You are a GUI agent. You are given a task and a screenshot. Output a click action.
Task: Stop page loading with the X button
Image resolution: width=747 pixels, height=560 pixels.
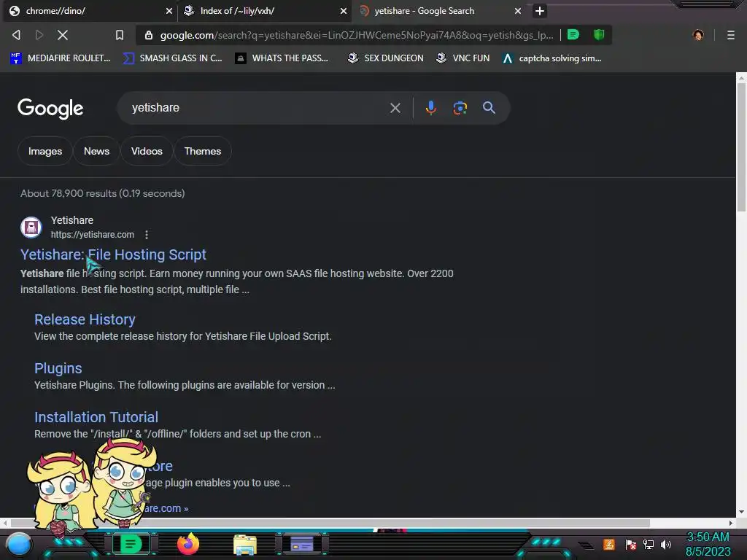[x=63, y=35]
